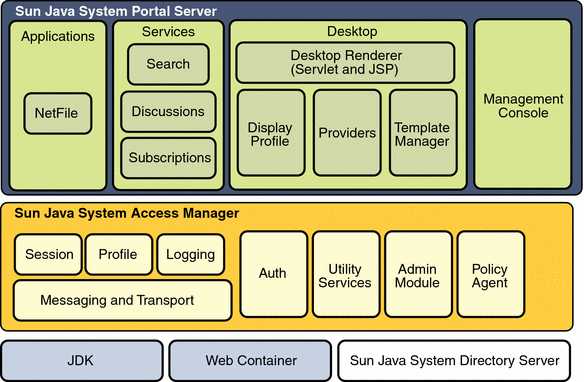Screen dimensions: 584x382
Task: Click the Providers box in Desktop
Action: (x=347, y=133)
